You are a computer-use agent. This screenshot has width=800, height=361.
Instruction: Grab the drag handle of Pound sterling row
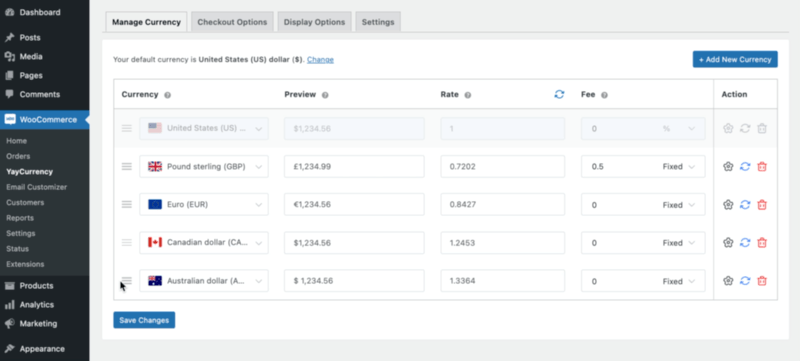click(127, 166)
